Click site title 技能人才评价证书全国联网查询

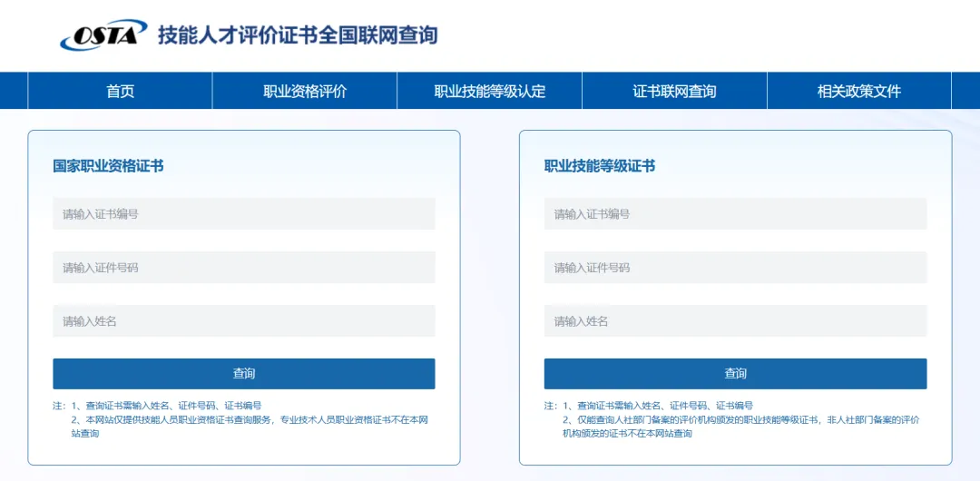(x=298, y=35)
